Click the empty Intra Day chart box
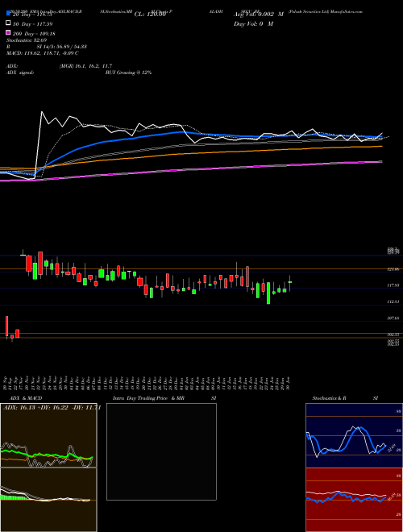The width and height of the screenshot is (403, 532). click(x=161, y=451)
